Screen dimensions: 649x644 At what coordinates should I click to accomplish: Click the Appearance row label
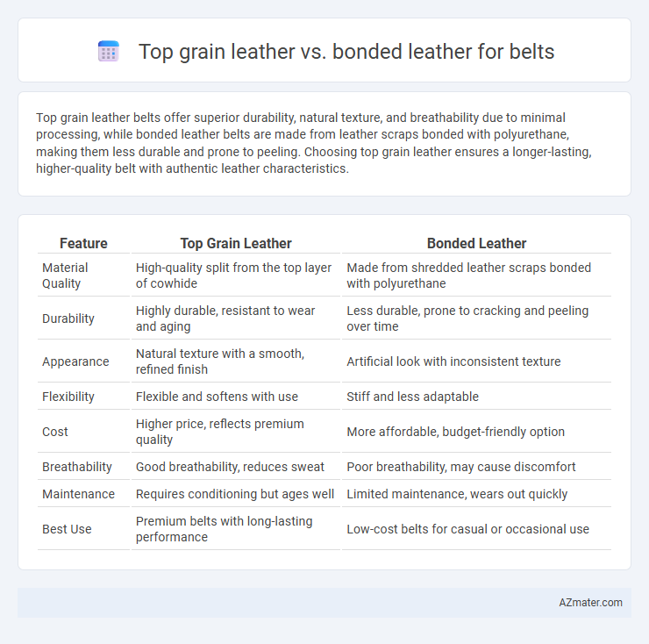click(75, 361)
